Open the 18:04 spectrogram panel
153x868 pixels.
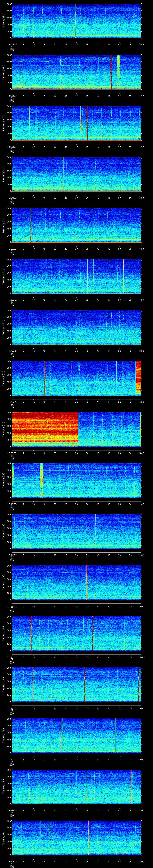(77, 174)
